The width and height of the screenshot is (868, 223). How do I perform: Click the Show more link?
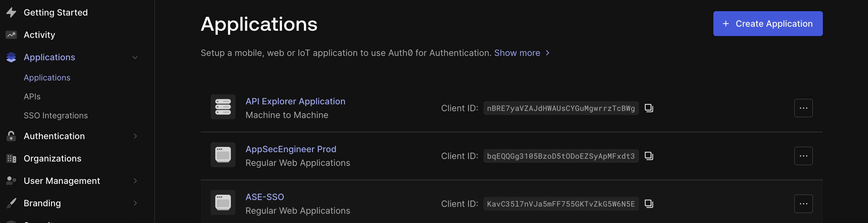[x=517, y=53]
